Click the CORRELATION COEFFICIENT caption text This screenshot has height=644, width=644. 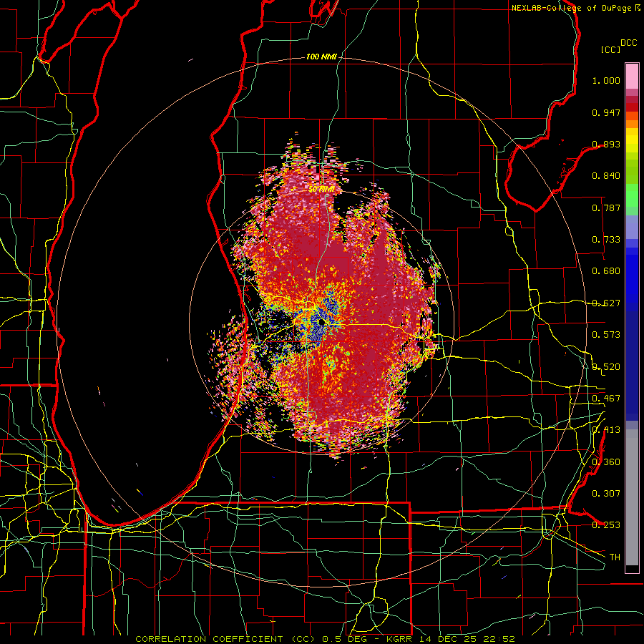click(209, 639)
